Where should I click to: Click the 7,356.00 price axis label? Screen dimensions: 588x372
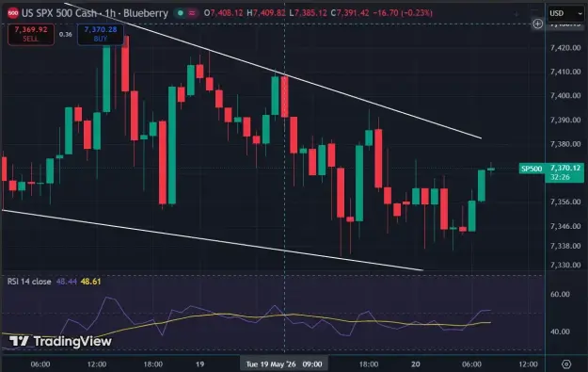(565, 202)
